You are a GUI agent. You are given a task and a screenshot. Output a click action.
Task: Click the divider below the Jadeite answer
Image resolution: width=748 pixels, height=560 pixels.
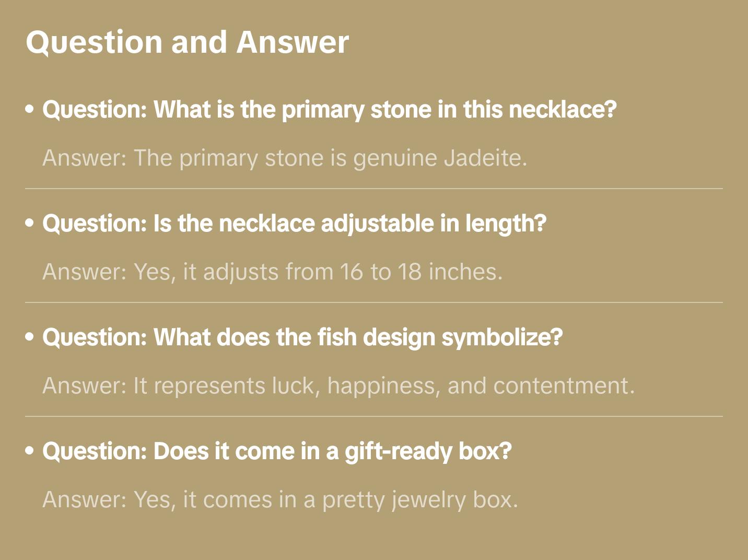374,189
